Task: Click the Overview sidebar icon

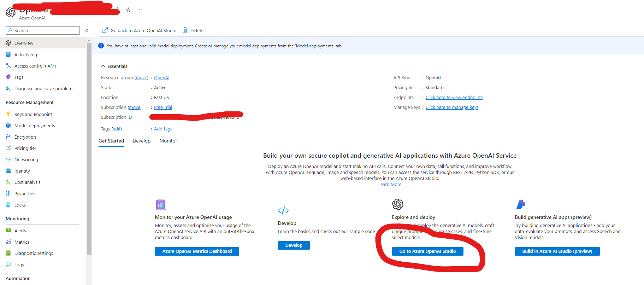Action: [8, 43]
